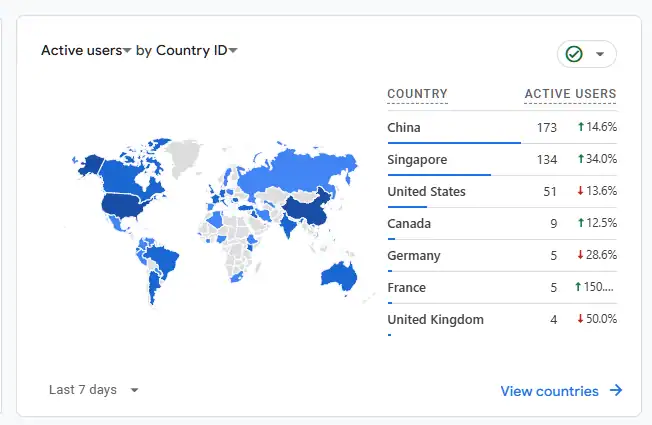Open the dropdown arrow beside the checkmark

[600, 54]
